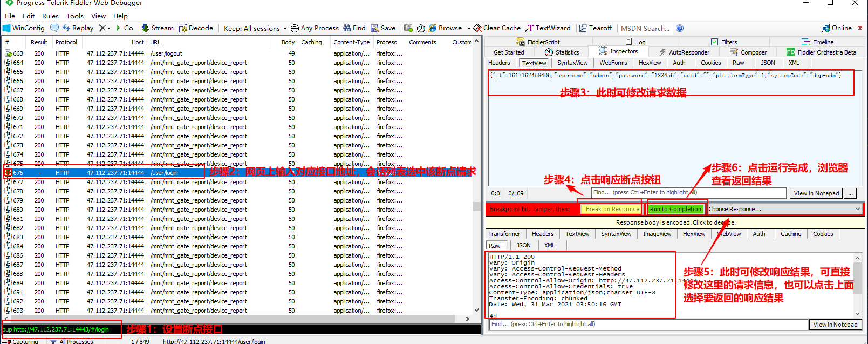Click Clear Cache in toolbar

(x=497, y=28)
